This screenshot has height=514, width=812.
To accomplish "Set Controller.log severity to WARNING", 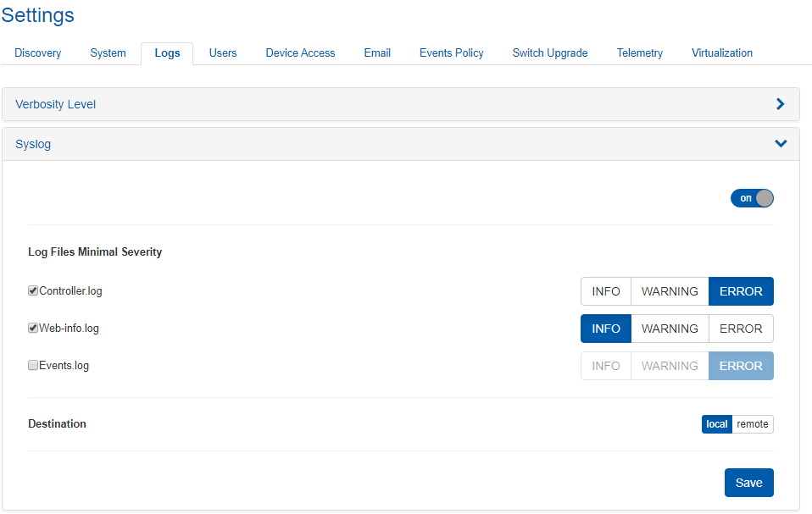I will pos(670,291).
